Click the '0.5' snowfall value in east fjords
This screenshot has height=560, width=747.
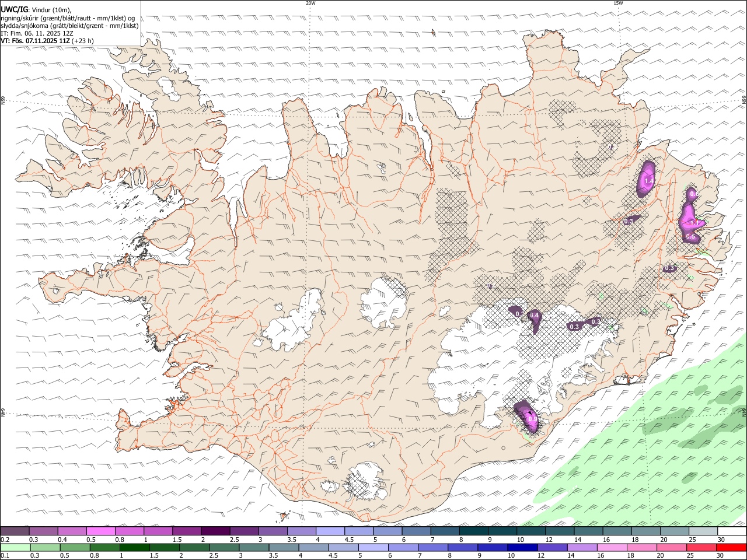click(x=690, y=237)
